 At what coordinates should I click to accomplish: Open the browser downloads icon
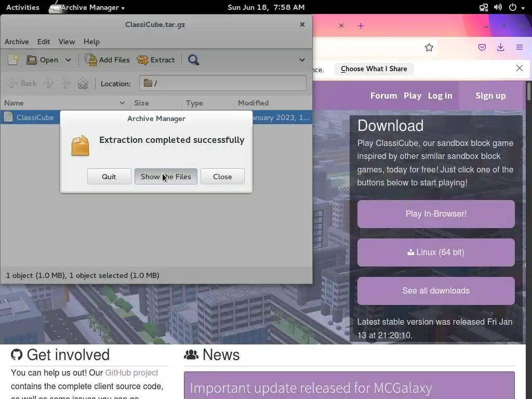tap(500, 47)
